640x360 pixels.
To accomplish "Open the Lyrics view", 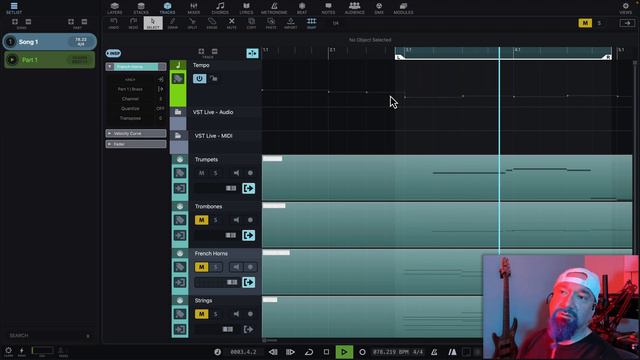I will click(246, 8).
